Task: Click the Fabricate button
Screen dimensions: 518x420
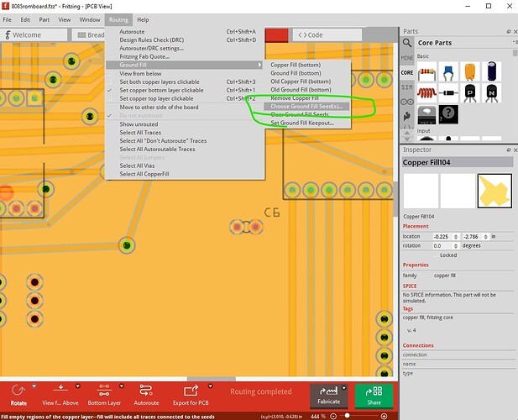Action: coord(329,396)
